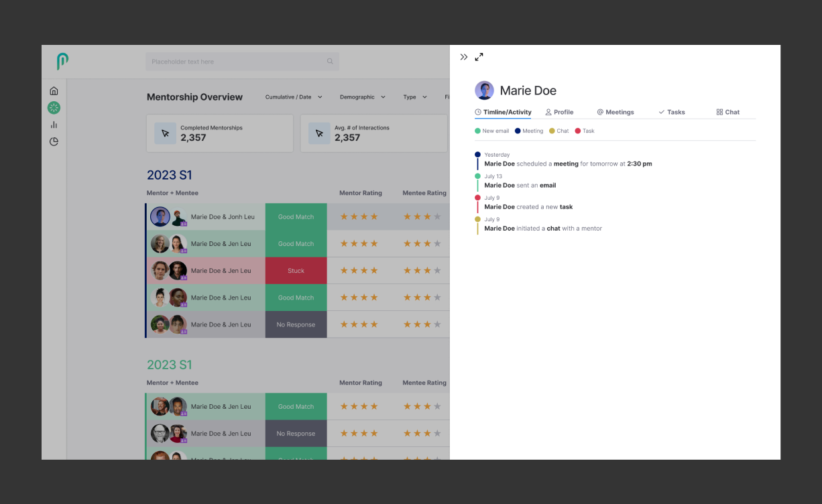Open the Cumulative / Date dropdown
This screenshot has height=504, width=822.
293,97
